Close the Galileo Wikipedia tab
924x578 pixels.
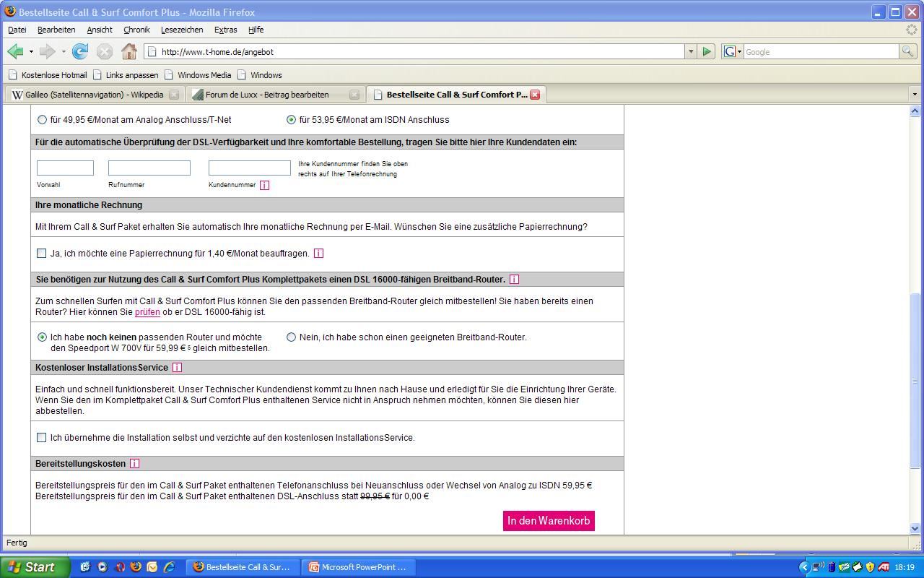(x=174, y=95)
